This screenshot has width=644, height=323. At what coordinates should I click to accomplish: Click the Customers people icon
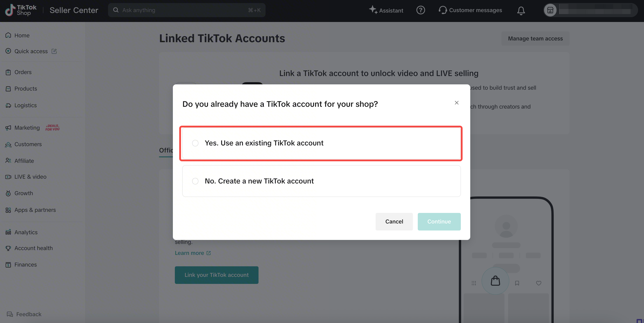(8, 145)
